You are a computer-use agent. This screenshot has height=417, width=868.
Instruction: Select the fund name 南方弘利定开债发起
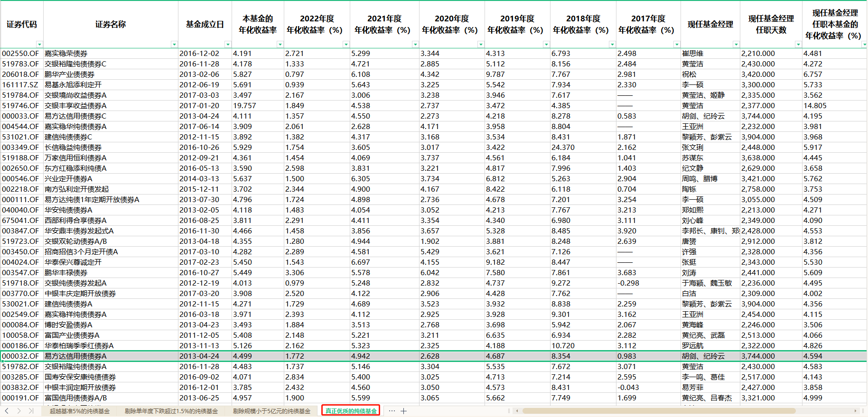click(x=111, y=189)
